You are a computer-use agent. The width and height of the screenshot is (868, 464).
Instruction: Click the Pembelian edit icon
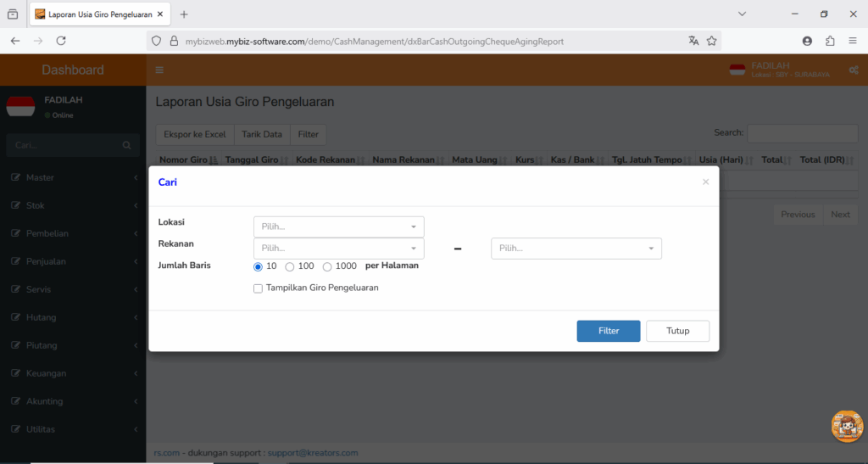point(15,233)
